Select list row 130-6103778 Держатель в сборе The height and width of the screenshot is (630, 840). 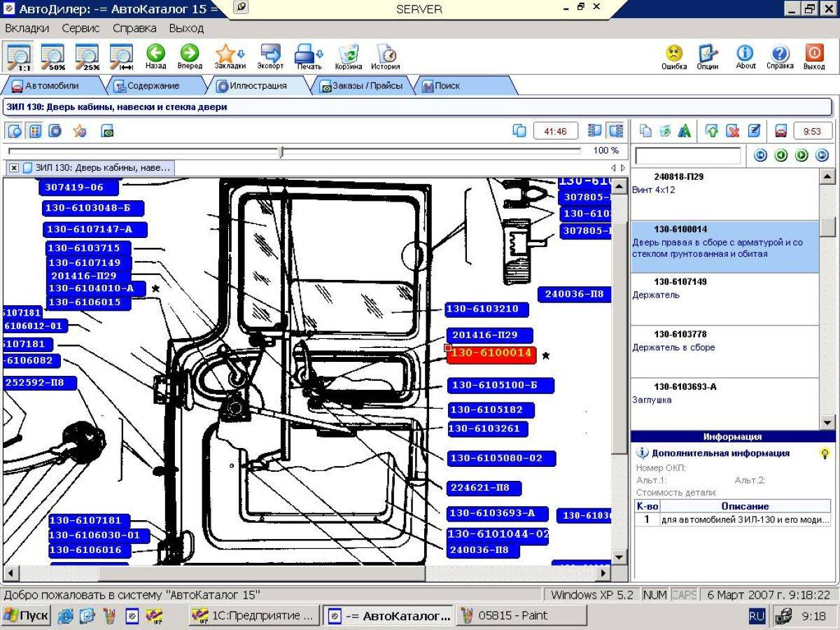[x=724, y=351]
